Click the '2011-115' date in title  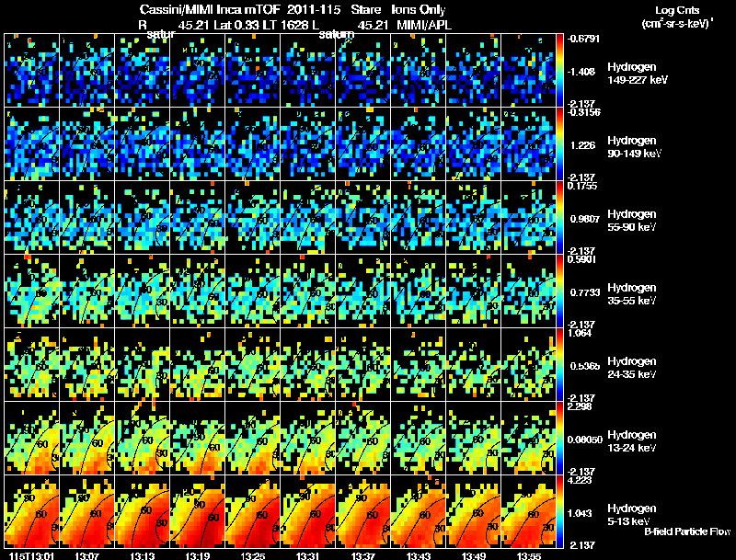(313, 9)
